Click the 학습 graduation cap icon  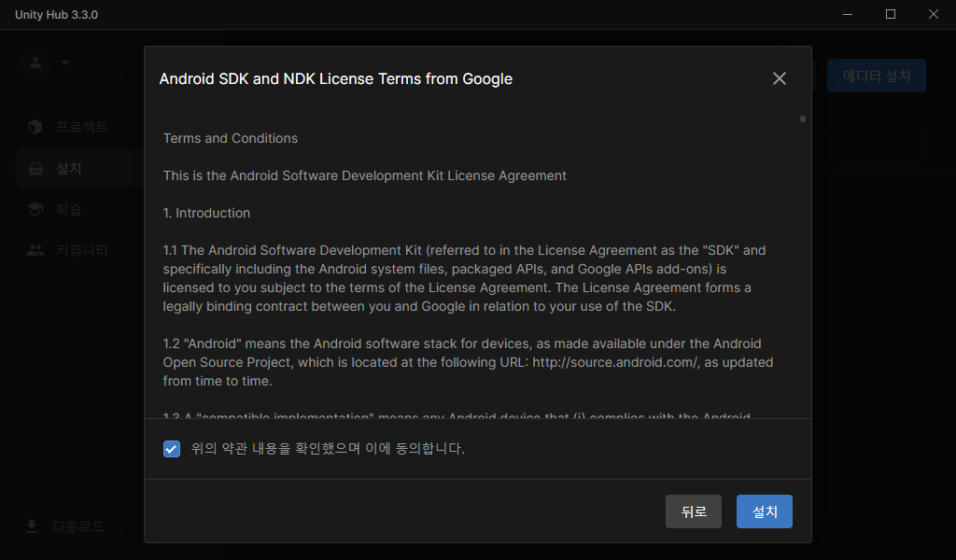[35, 209]
